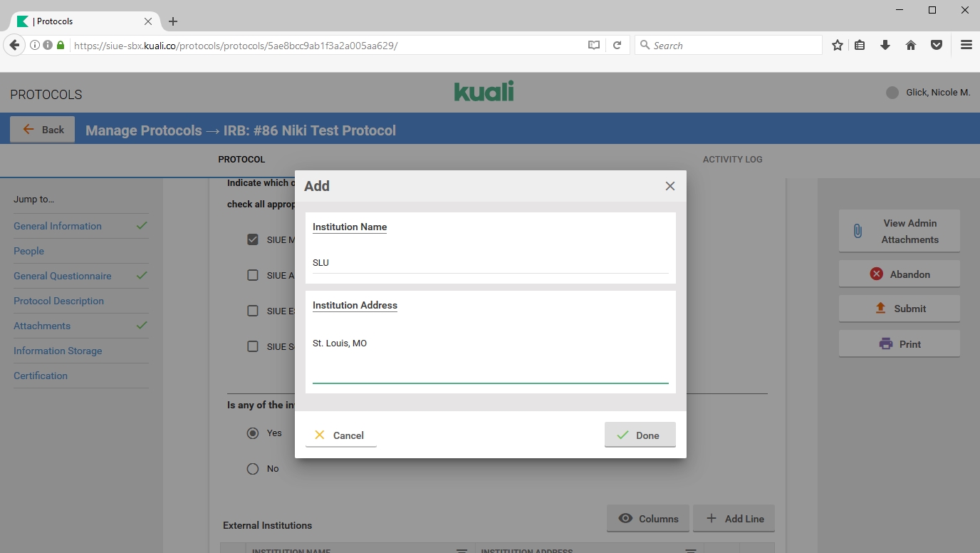Select the Yes radio button

click(253, 433)
